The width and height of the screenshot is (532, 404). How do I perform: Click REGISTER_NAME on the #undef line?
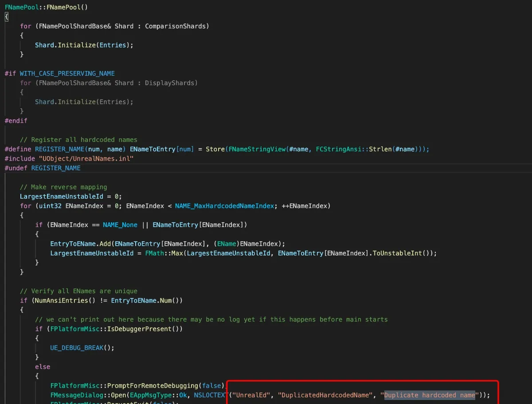coord(56,168)
